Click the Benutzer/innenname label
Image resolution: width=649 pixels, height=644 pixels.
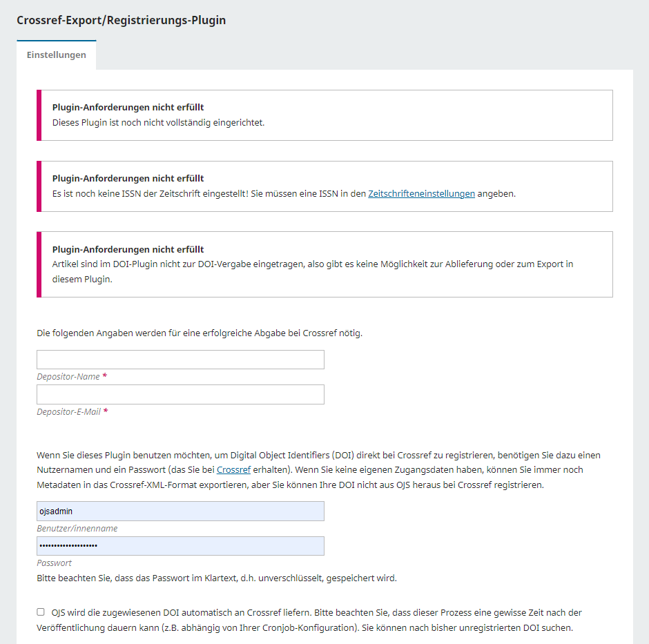pyautogui.click(x=77, y=529)
